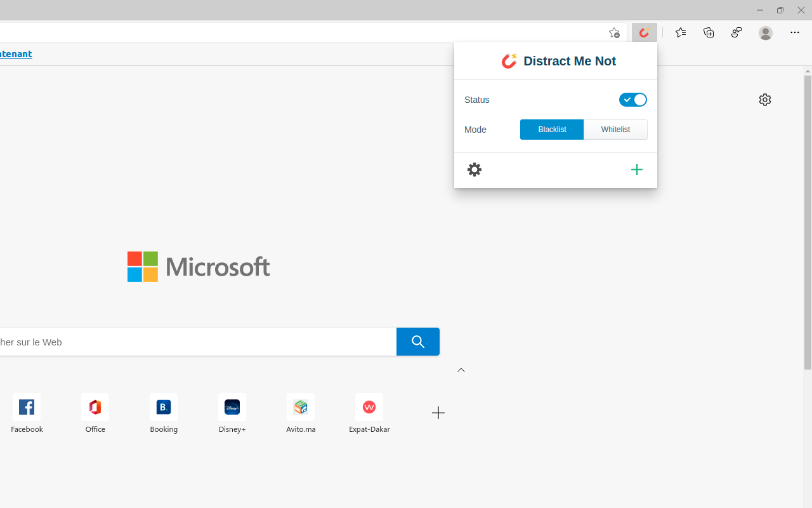Image resolution: width=812 pixels, height=508 pixels.
Task: Add this page to favorites
Action: point(613,32)
